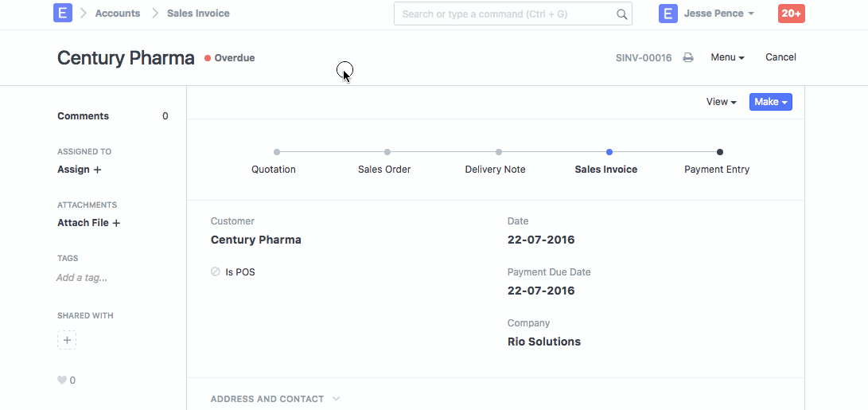The width and height of the screenshot is (868, 410).
Task: Go to Accounts breadcrumb
Action: coord(117,14)
